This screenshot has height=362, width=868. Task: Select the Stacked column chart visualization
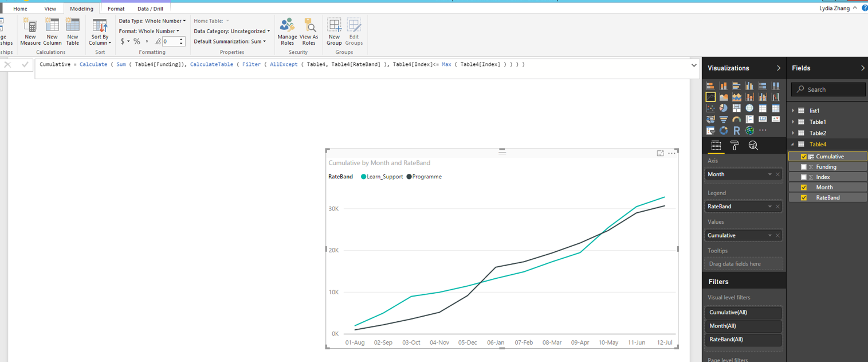(724, 85)
